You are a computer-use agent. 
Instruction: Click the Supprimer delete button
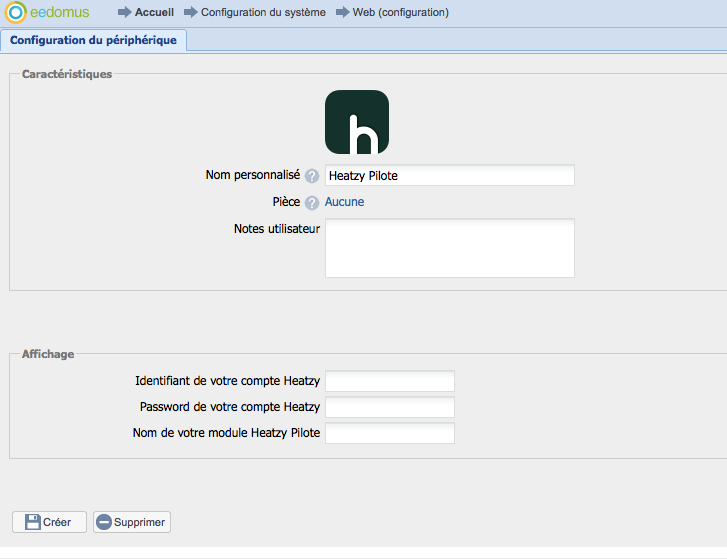(x=132, y=522)
